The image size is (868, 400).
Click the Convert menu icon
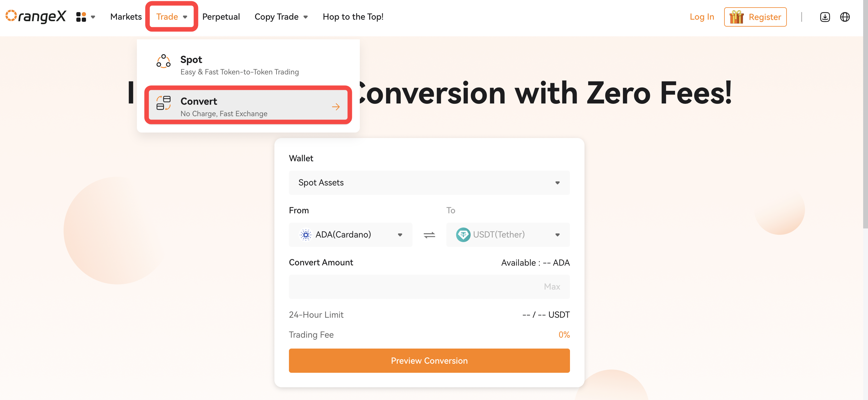coord(164,103)
